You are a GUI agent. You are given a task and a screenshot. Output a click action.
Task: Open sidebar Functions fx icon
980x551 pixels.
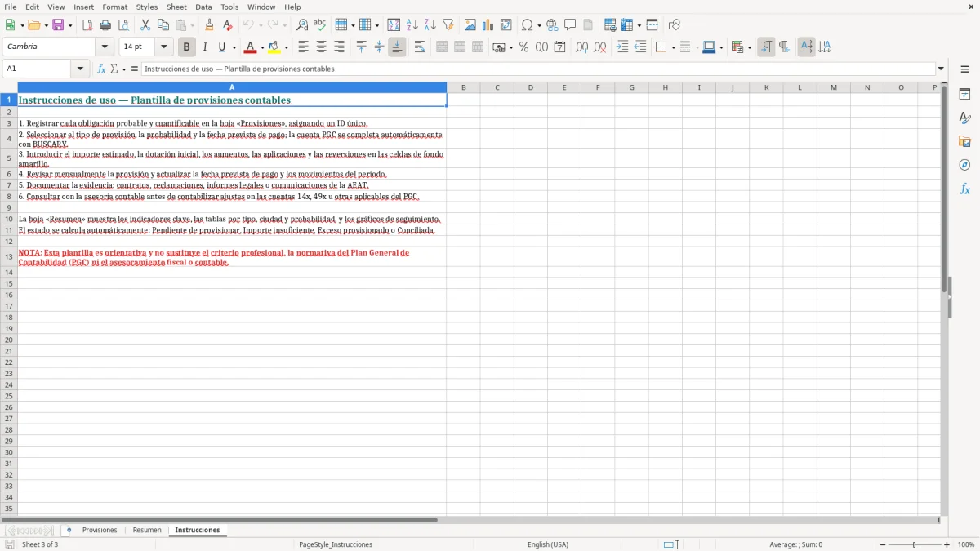click(x=964, y=189)
